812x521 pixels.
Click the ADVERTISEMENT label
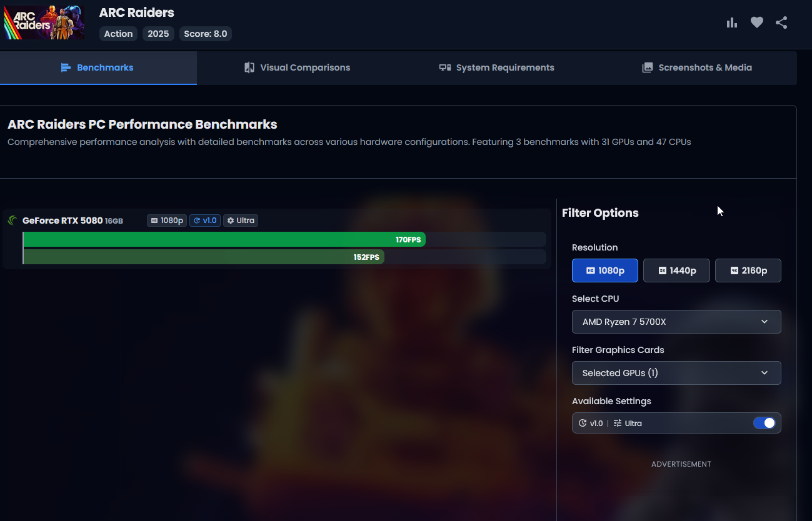[681, 464]
